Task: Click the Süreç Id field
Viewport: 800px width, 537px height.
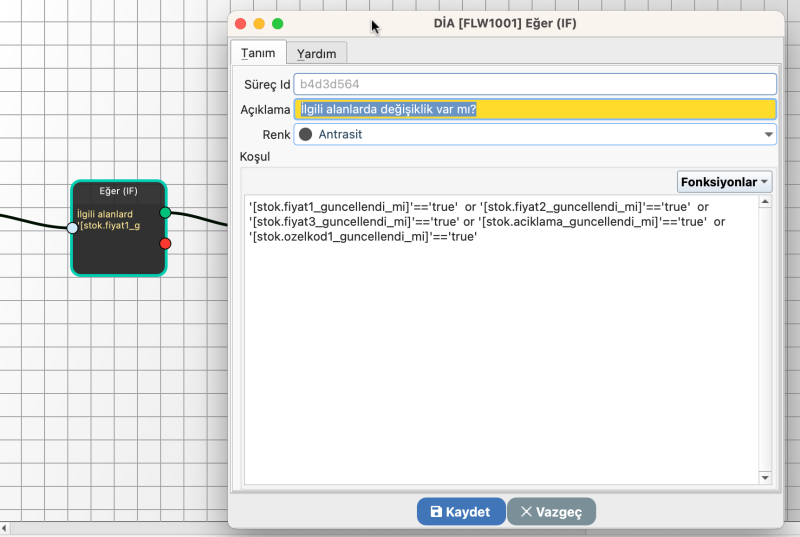Action: point(534,84)
